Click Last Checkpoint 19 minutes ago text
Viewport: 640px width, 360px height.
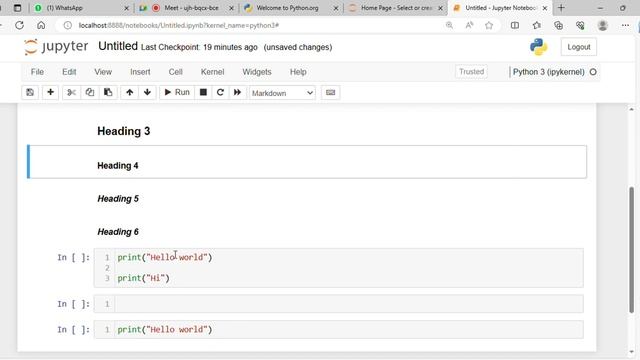click(x=199, y=47)
